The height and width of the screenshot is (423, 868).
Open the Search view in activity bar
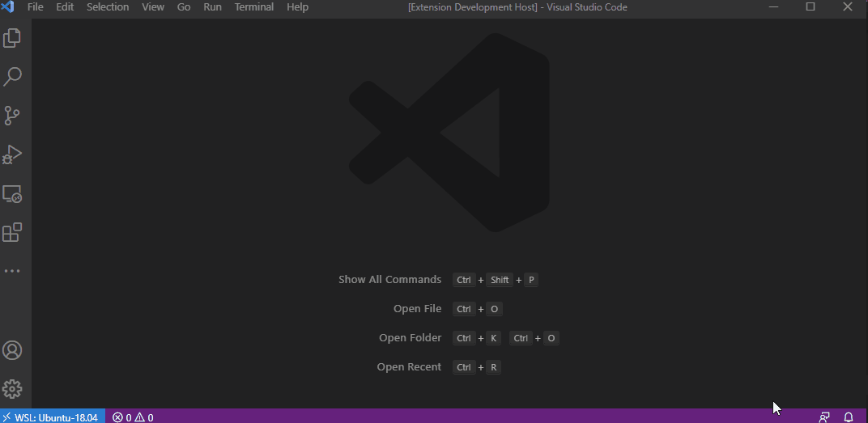click(x=12, y=77)
